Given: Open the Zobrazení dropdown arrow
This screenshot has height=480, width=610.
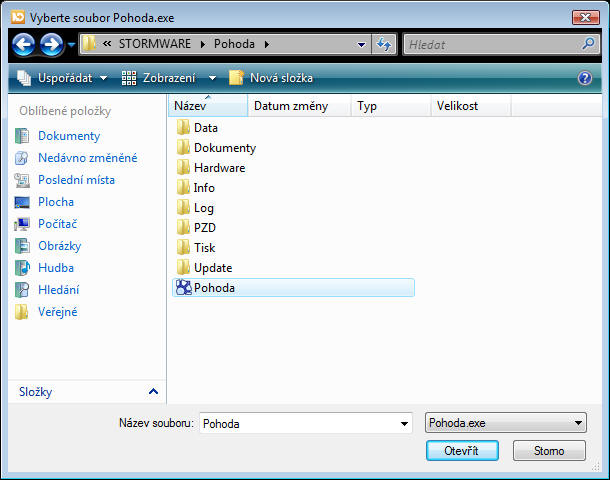Looking at the screenshot, I should (x=212, y=78).
